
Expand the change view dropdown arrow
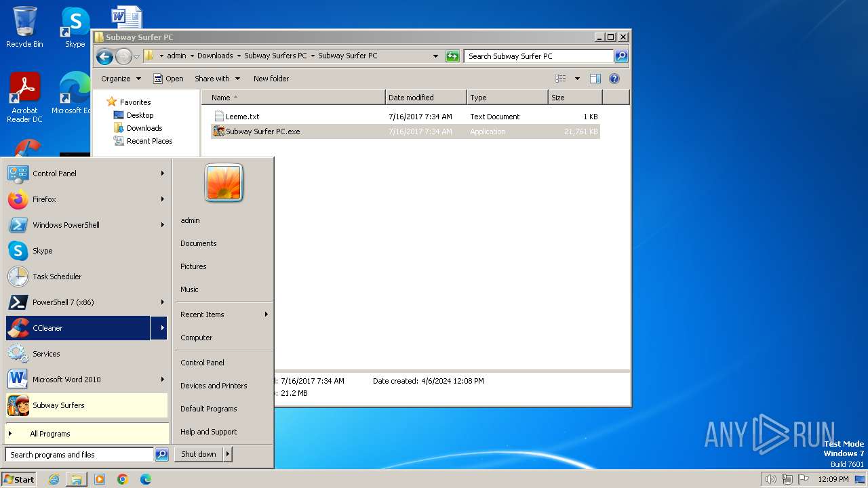[577, 79]
